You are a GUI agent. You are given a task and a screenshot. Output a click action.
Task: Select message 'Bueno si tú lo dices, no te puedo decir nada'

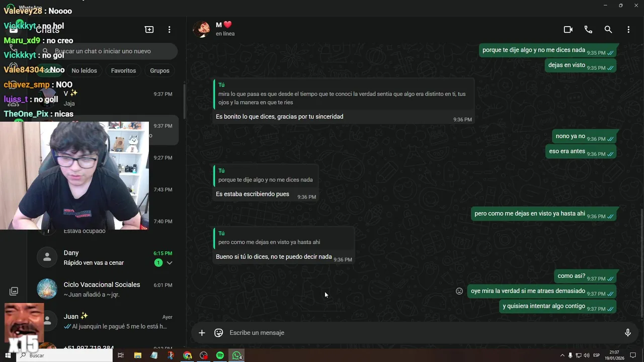click(x=274, y=257)
